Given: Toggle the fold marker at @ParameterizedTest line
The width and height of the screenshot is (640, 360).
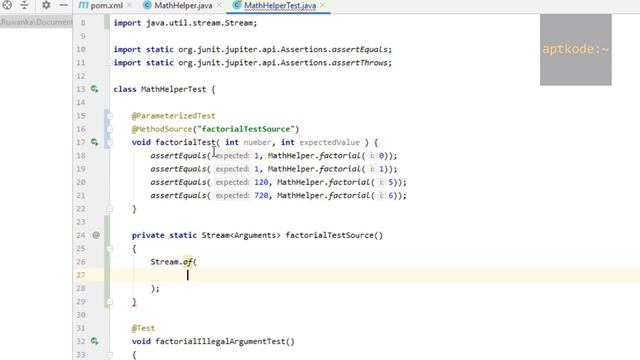Looking at the screenshot, I should (109, 116).
